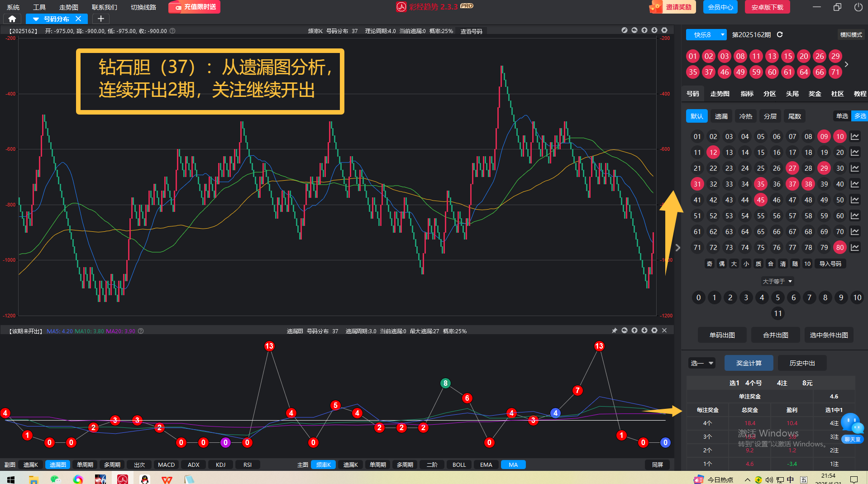
Task: Select the 清 clear filter button
Action: 783,264
